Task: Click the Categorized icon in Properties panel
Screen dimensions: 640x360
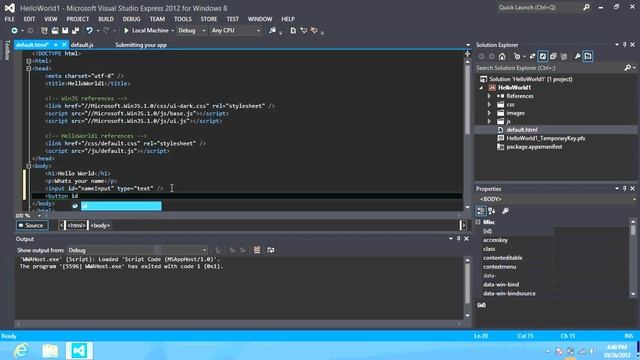Action: click(481, 211)
